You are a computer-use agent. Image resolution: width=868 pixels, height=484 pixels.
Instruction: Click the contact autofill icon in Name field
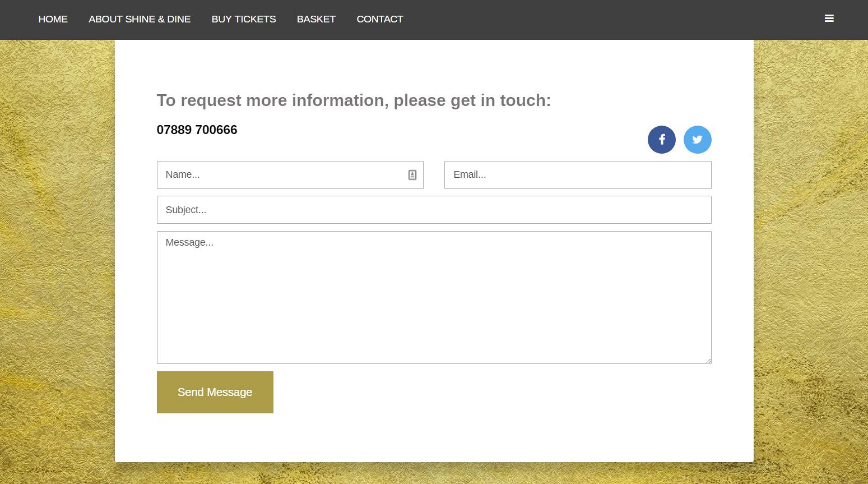point(412,175)
